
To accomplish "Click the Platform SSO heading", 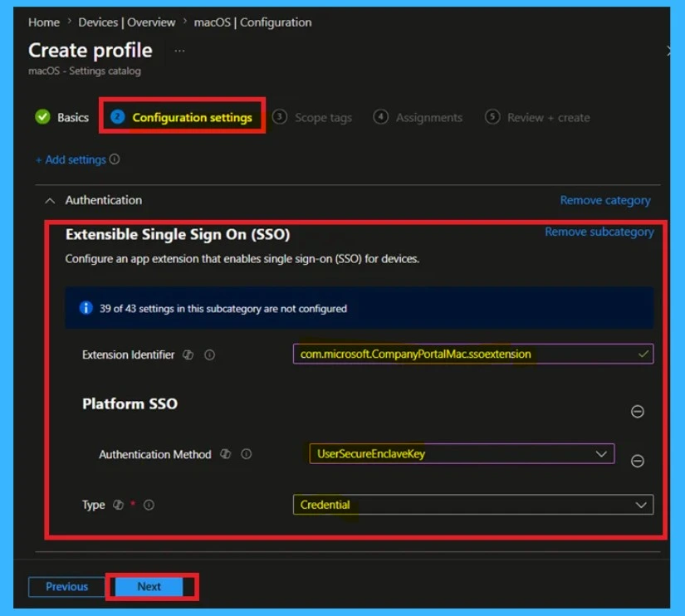I will coord(130,403).
